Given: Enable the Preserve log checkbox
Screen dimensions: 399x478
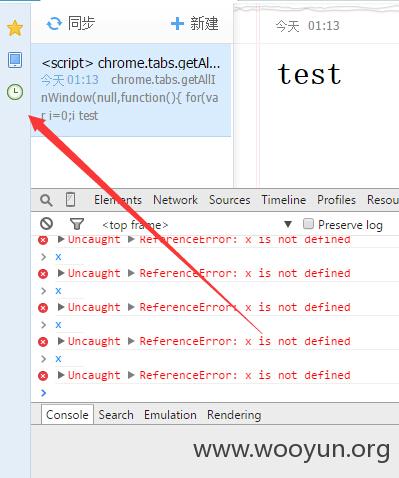Looking at the screenshot, I should [x=308, y=224].
